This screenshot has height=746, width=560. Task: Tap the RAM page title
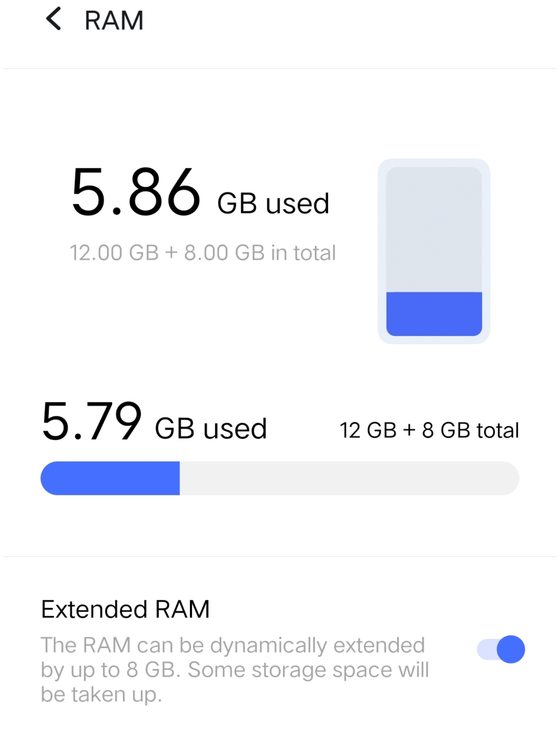[x=114, y=21]
